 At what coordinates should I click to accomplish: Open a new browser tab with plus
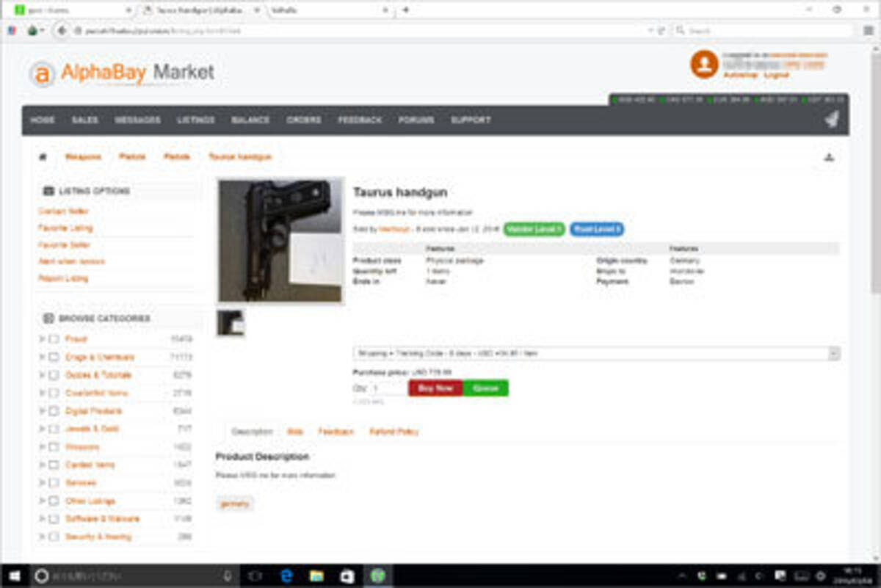(x=405, y=10)
